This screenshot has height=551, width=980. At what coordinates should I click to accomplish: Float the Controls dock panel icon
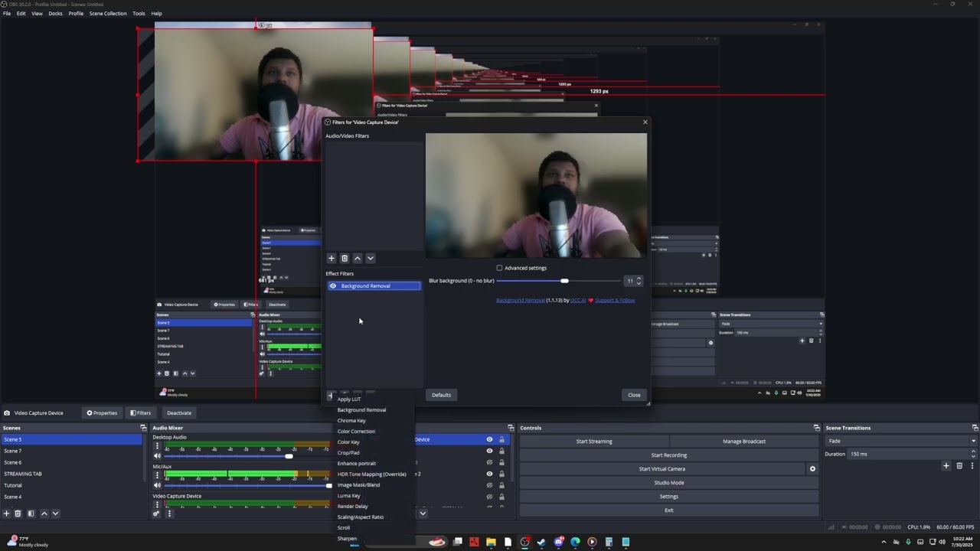coord(817,428)
